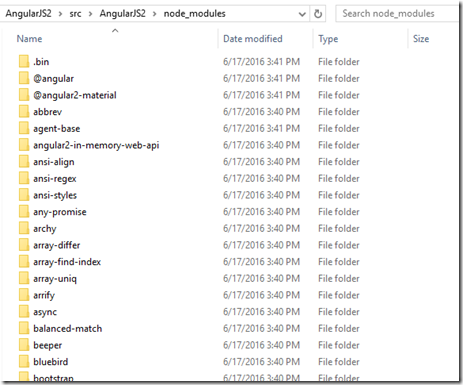Viewport: 463px width, 385px height.
Task: Select the array-differ folder name
Action: [57, 245]
